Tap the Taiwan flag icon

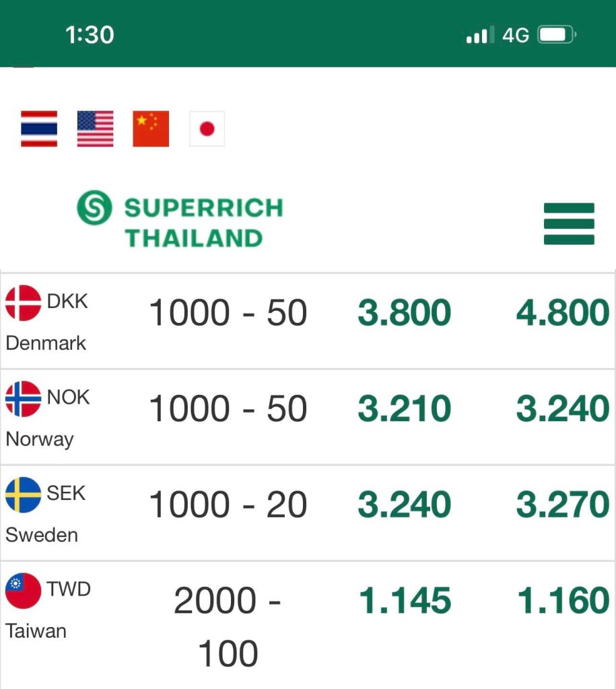[23, 591]
